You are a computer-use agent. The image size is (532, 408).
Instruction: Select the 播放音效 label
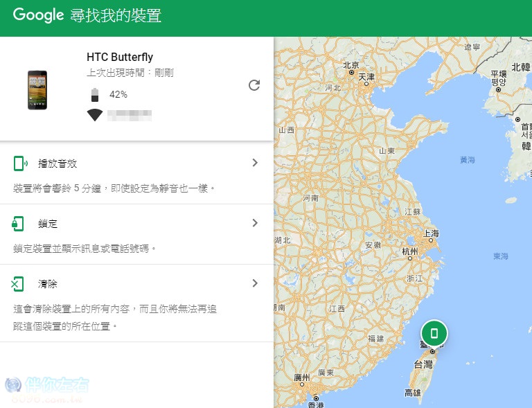[x=57, y=163]
